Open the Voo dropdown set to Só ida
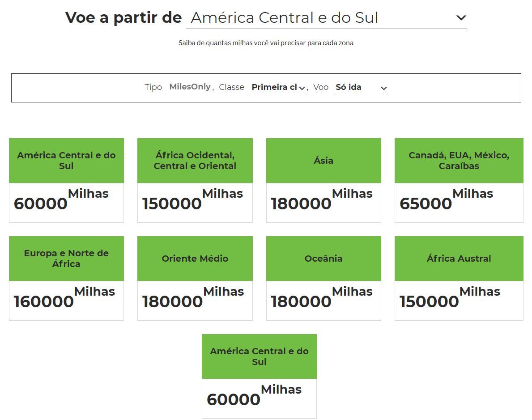Viewport: 532px width, 420px height. point(360,88)
